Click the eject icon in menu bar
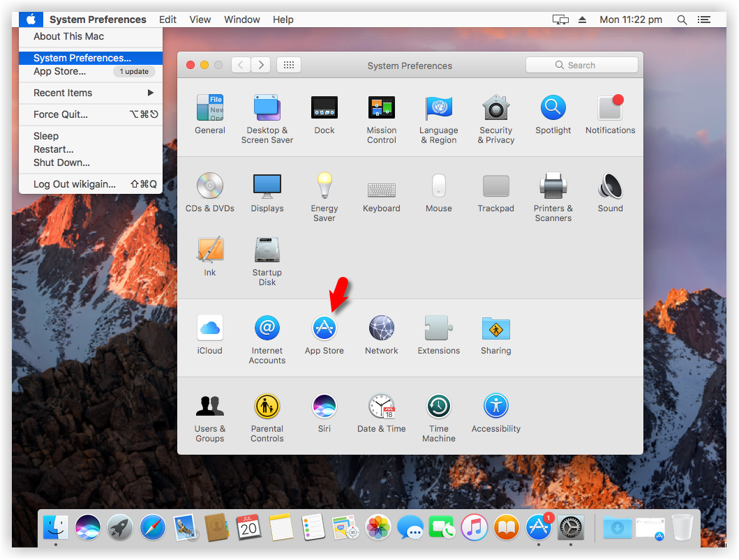The width and height of the screenshot is (739, 560). pyautogui.click(x=583, y=20)
